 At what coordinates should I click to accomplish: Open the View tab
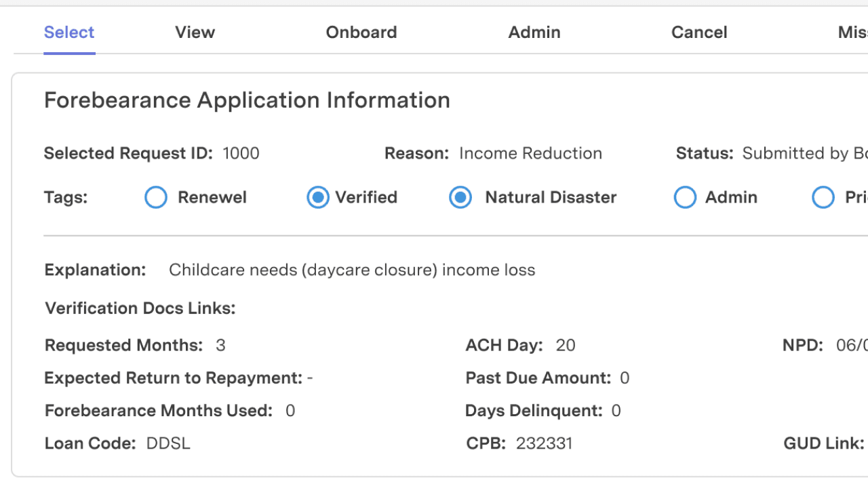point(195,33)
